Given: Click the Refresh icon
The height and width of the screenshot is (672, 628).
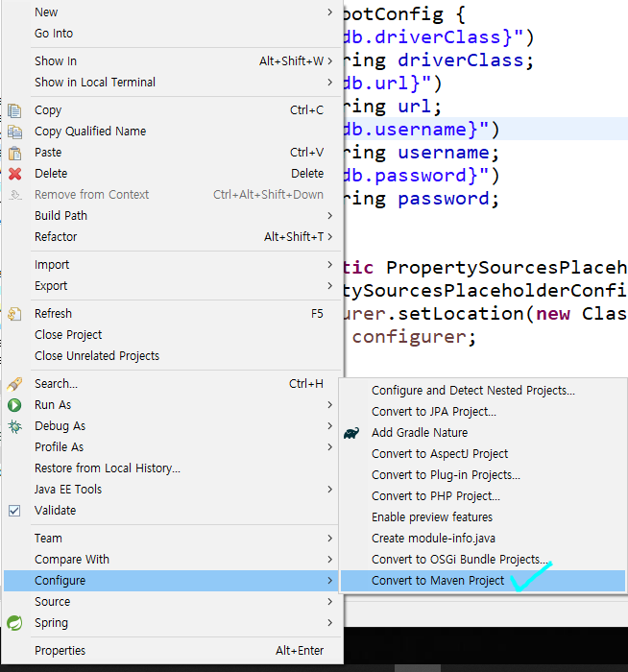Looking at the screenshot, I should pos(14,314).
